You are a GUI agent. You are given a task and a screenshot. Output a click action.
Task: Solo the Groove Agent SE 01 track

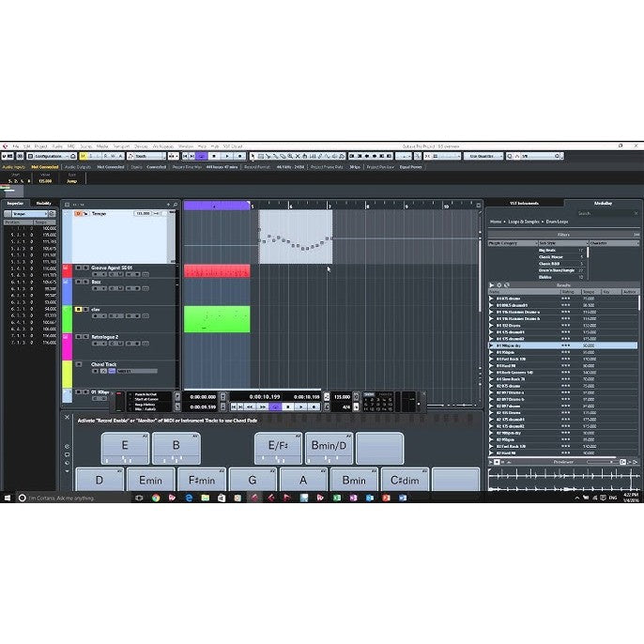click(x=85, y=268)
